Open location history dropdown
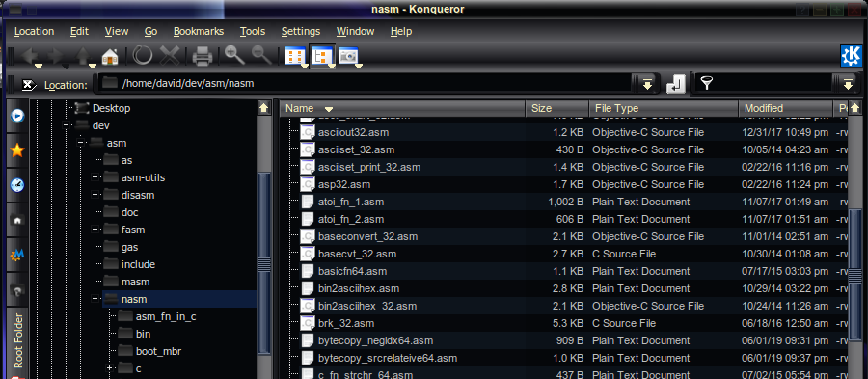The height and width of the screenshot is (379, 868). click(646, 84)
